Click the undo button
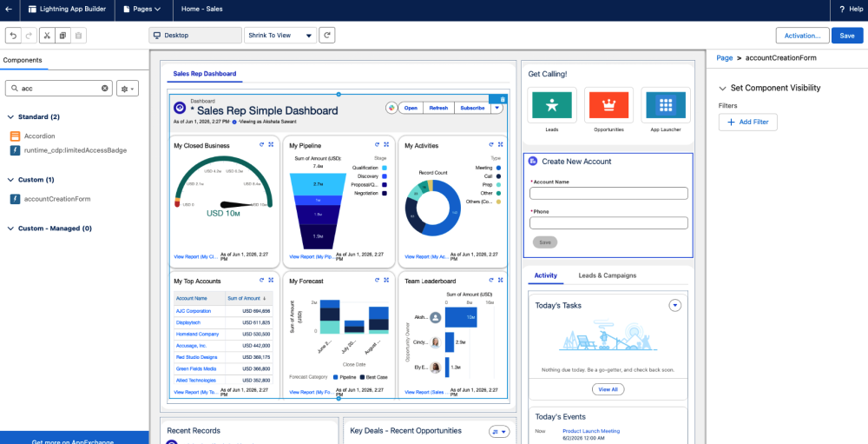 pos(13,36)
